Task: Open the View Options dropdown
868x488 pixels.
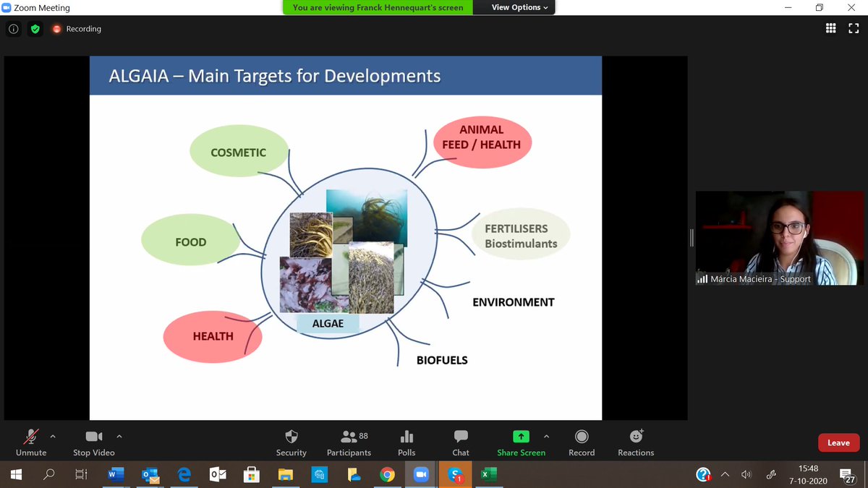Action: pos(514,7)
